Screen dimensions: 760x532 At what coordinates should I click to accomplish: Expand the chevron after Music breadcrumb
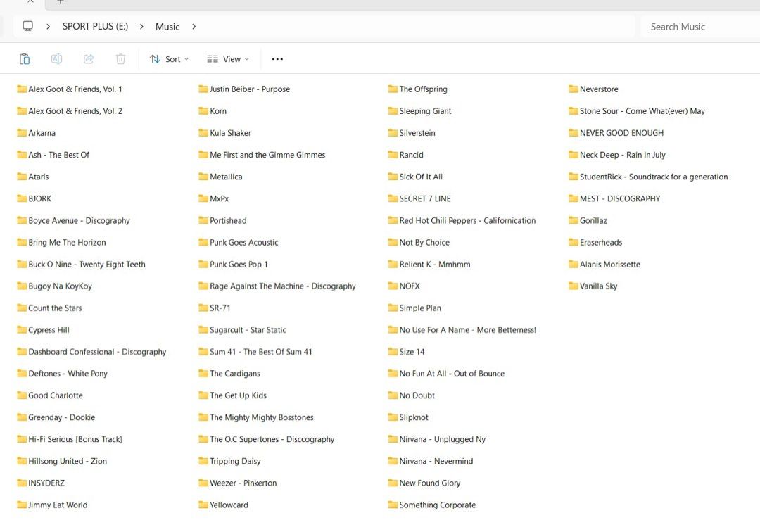click(x=194, y=27)
